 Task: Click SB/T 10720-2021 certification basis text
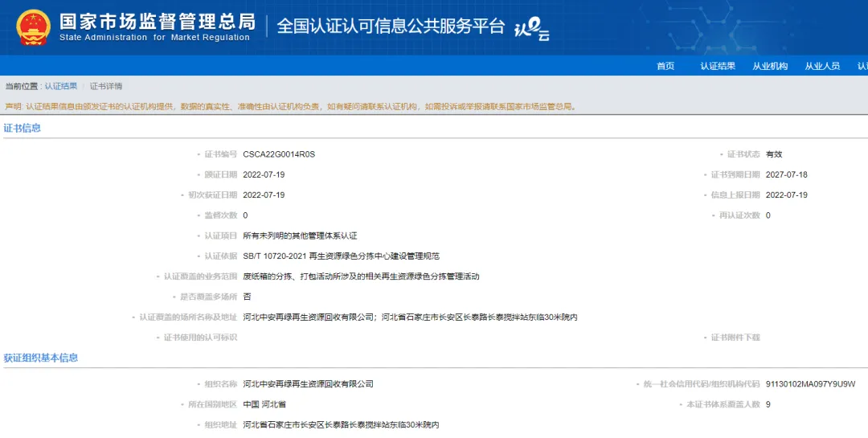point(341,256)
